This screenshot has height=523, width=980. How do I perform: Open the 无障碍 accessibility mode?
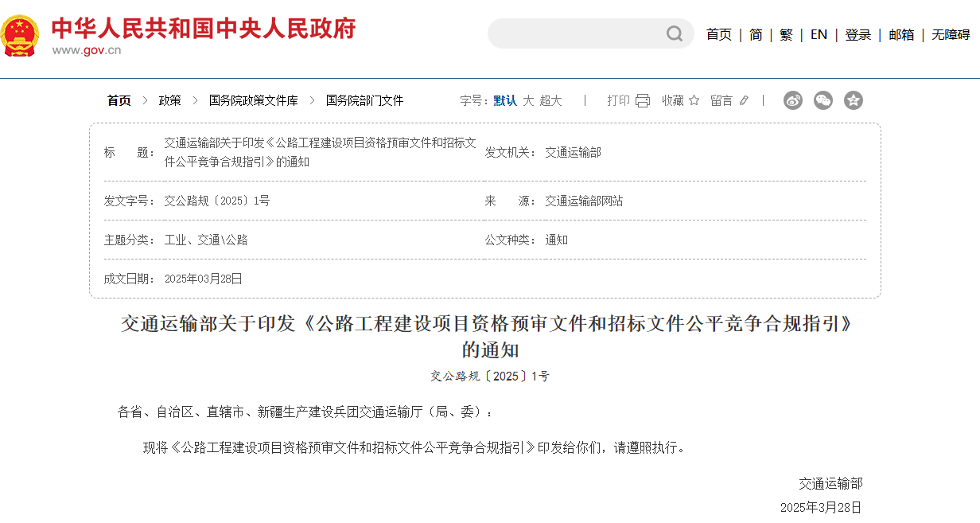[x=950, y=35]
